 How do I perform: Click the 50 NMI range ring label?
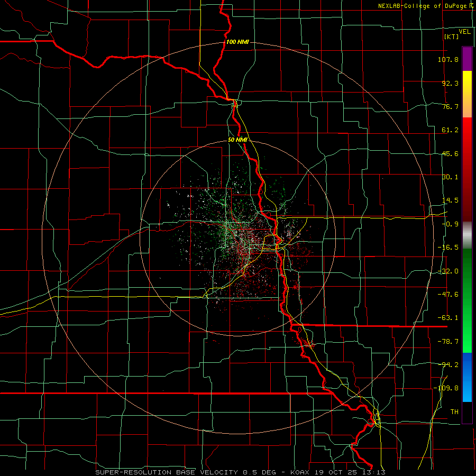(237, 140)
